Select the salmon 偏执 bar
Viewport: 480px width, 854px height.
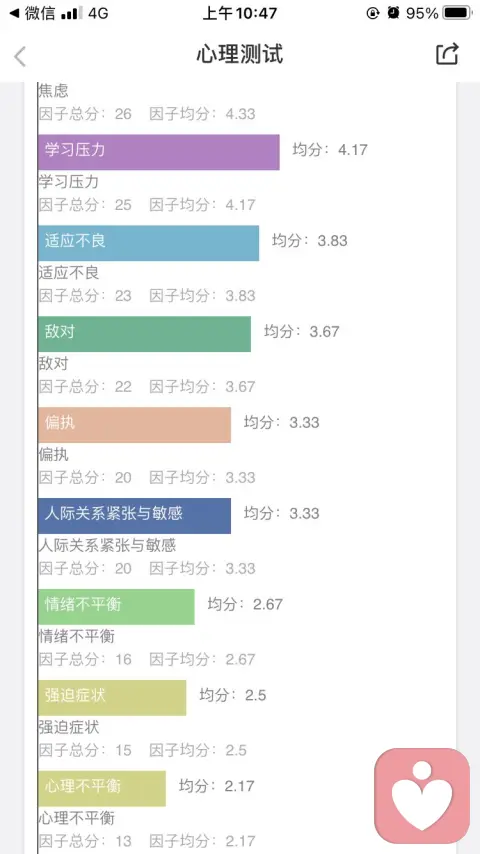(x=135, y=425)
